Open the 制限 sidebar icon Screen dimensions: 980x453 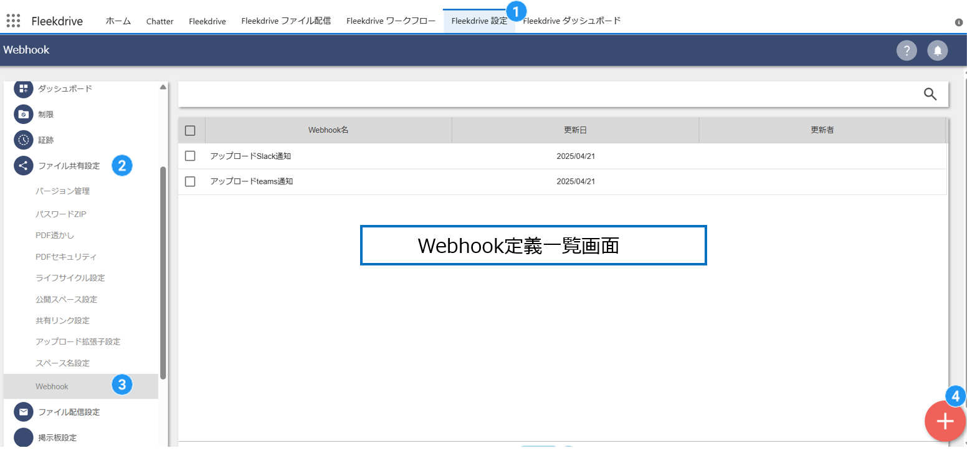[x=23, y=115]
